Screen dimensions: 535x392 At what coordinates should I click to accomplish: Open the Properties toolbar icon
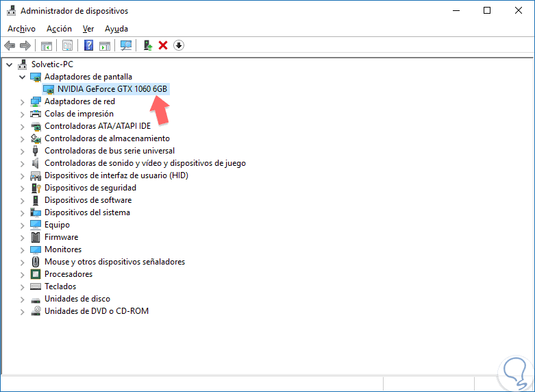[68, 45]
